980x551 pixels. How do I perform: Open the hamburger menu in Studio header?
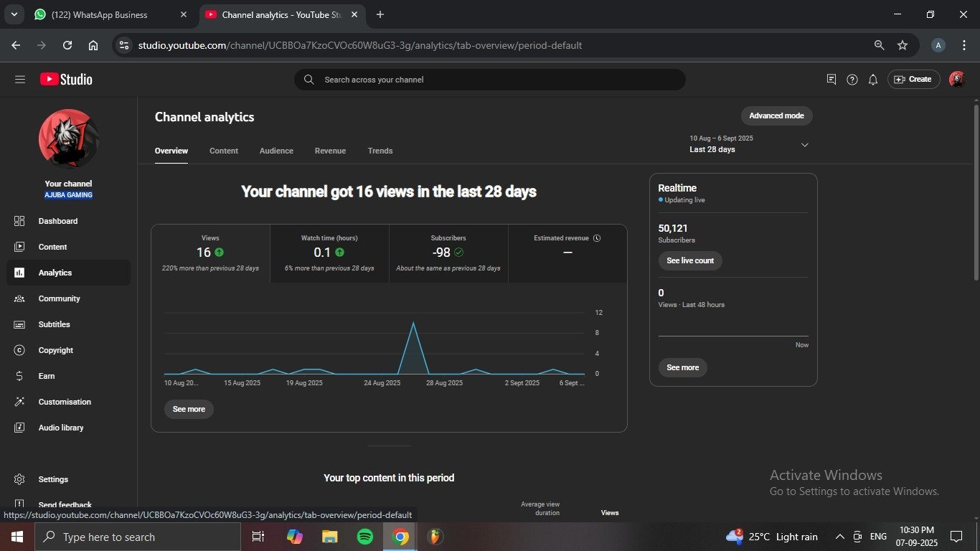click(x=19, y=80)
